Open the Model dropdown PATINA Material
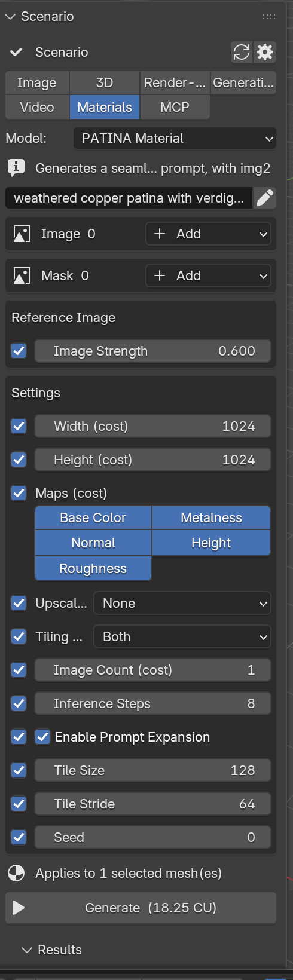This screenshot has height=980, width=293. 175,138
